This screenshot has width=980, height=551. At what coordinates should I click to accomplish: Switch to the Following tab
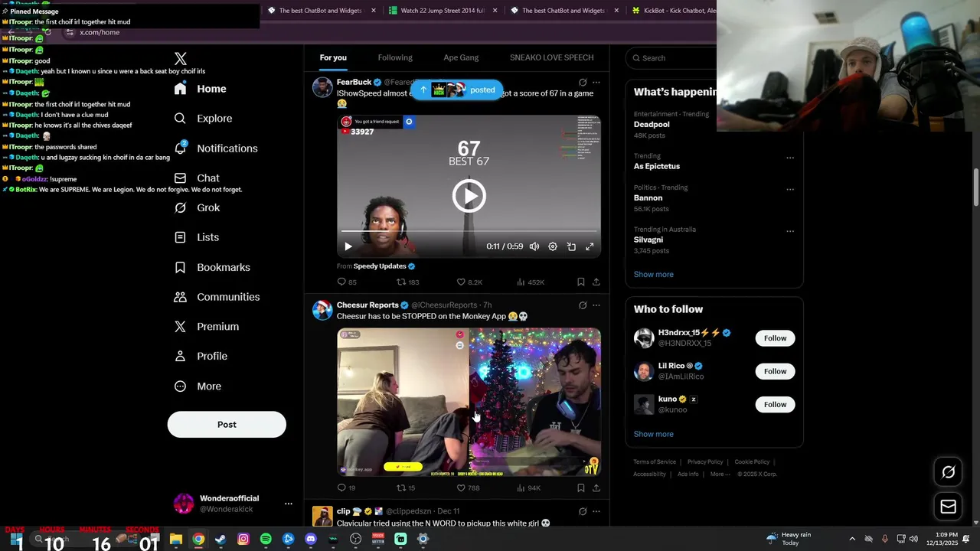(395, 57)
